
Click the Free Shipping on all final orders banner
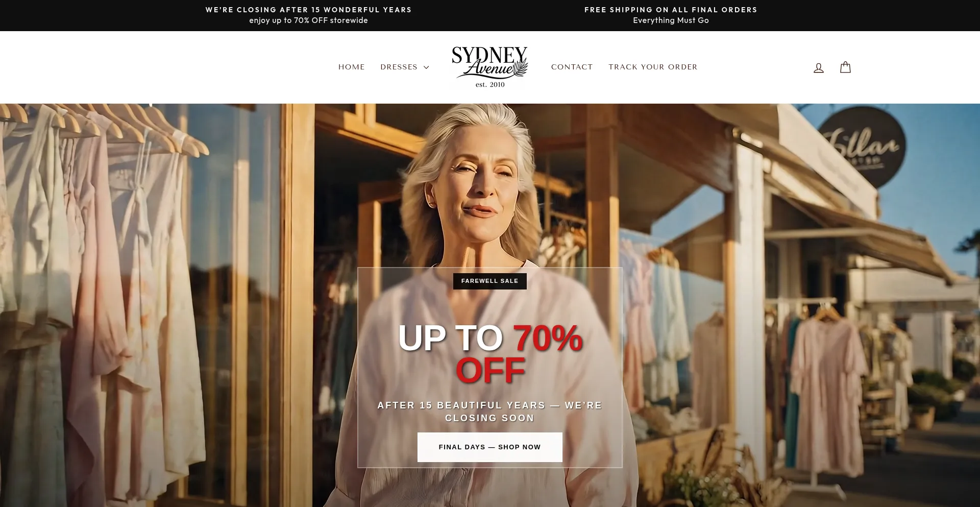tap(671, 10)
